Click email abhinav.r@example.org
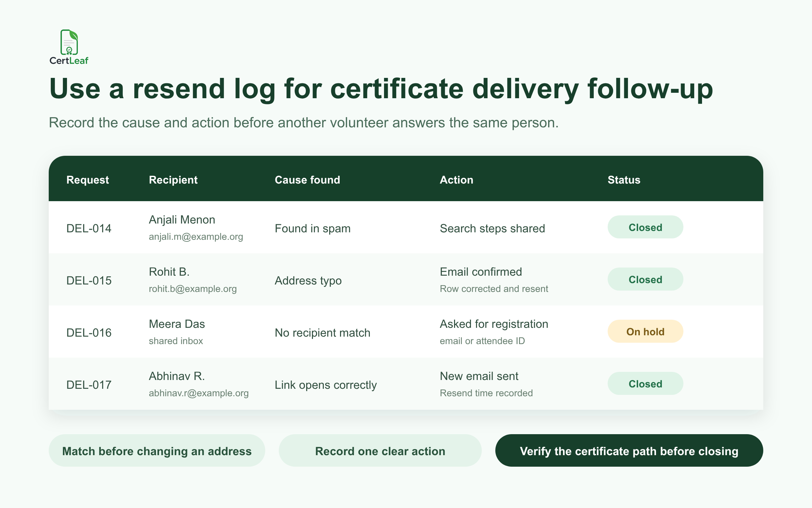 tap(199, 393)
